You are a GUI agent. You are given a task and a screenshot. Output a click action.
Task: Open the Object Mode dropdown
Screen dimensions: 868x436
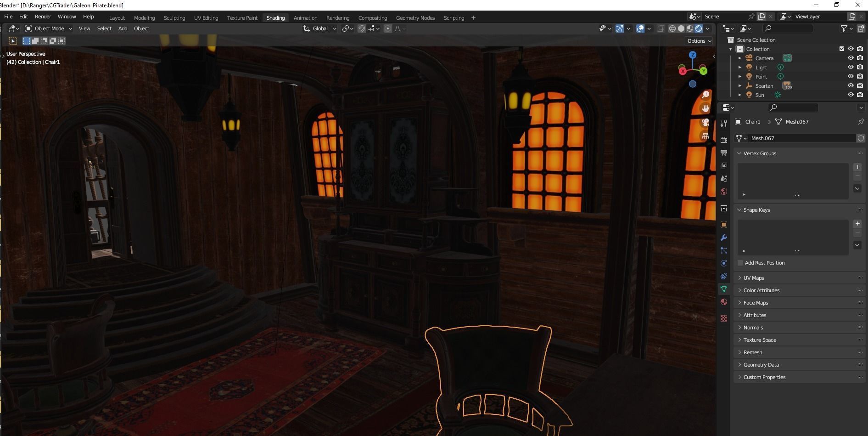coord(48,28)
